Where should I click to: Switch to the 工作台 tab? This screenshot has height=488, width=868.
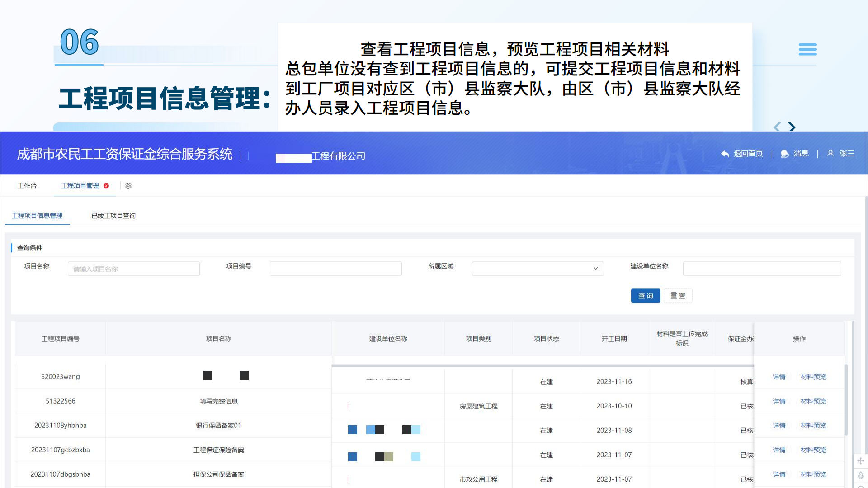point(27,186)
